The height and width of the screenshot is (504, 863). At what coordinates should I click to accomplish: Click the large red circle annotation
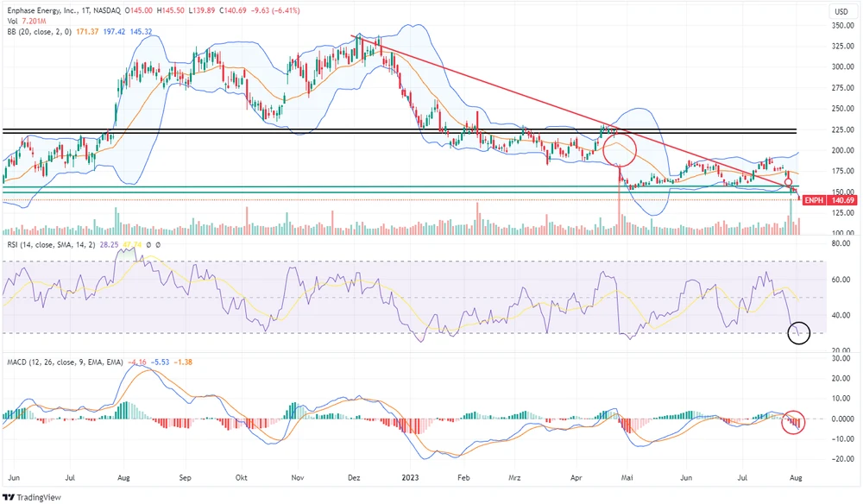click(620, 149)
